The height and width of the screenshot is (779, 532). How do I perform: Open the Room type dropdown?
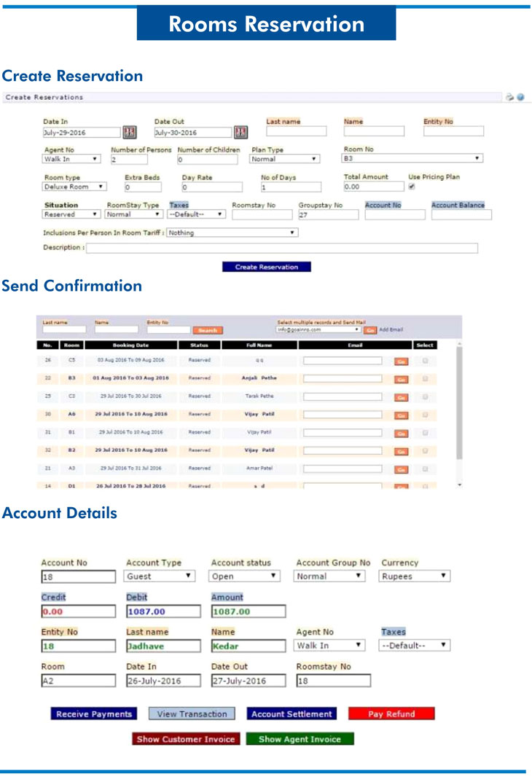pyautogui.click(x=74, y=187)
